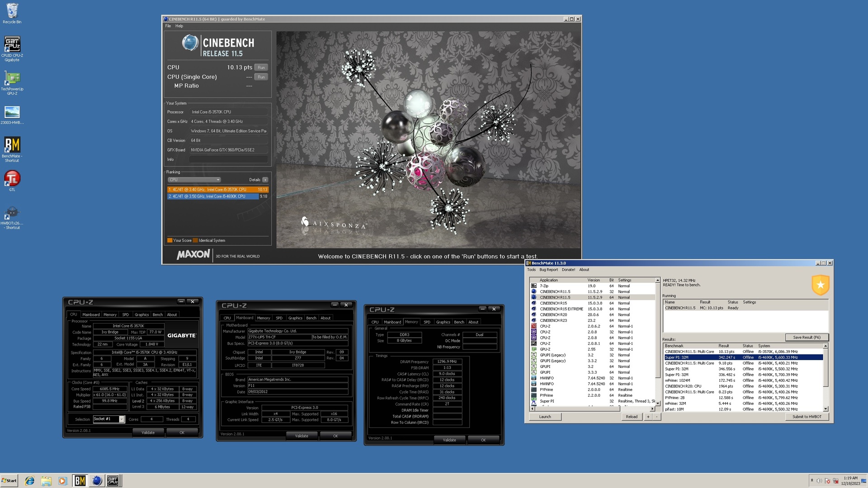Viewport: 868px width, 488px height.
Task: Show hidden system tray icons
Action: click(812, 481)
